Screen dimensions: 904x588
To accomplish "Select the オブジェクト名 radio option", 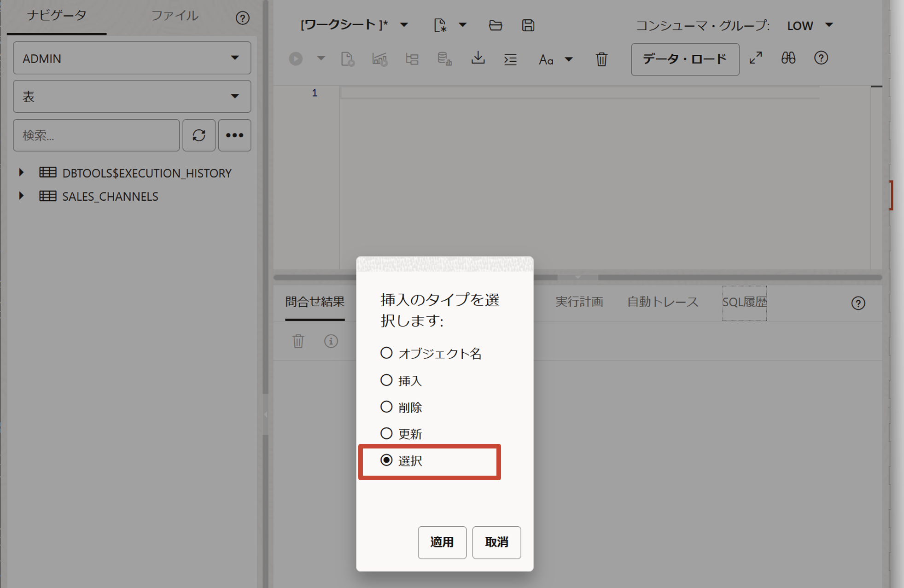I will point(386,353).
